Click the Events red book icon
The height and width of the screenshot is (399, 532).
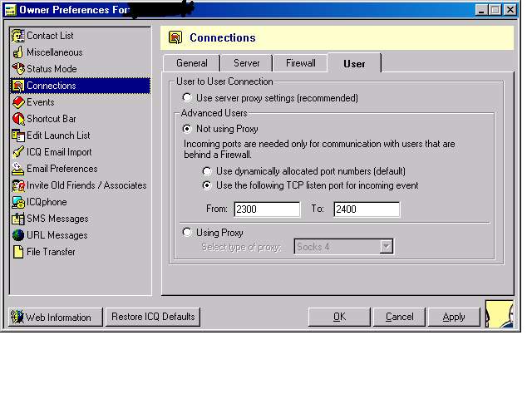pyautogui.click(x=18, y=102)
